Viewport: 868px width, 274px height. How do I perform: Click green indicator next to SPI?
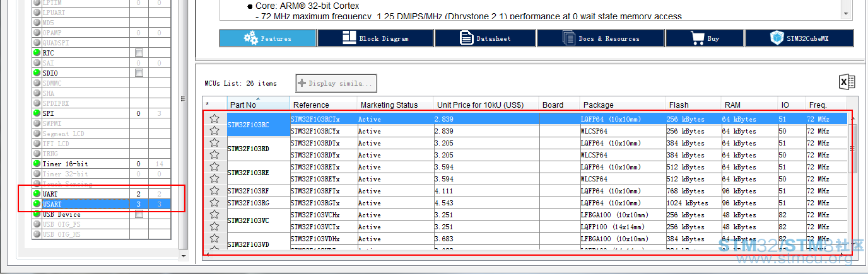37,113
